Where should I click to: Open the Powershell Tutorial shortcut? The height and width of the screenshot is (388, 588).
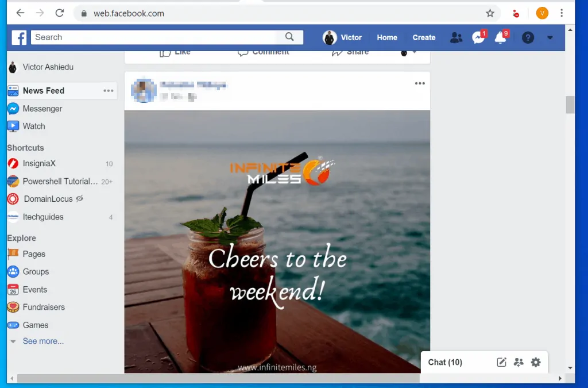point(61,181)
